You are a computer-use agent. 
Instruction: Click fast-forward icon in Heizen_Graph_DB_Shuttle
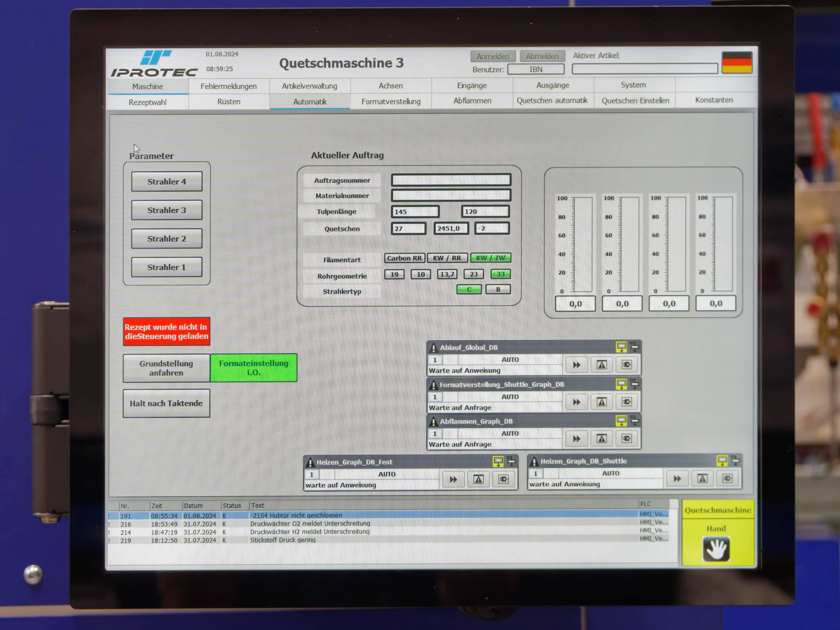point(678,478)
